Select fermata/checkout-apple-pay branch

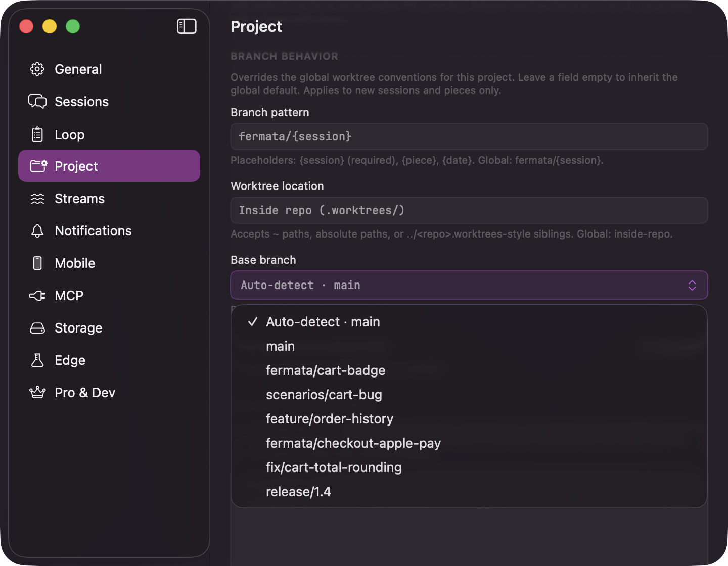469,443
